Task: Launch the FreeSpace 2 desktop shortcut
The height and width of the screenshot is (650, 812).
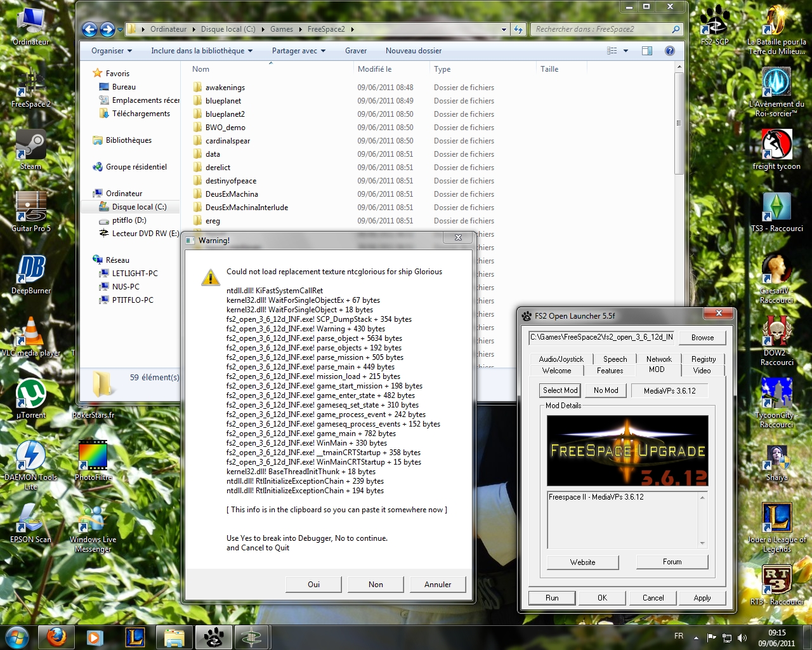Action: click(x=30, y=89)
